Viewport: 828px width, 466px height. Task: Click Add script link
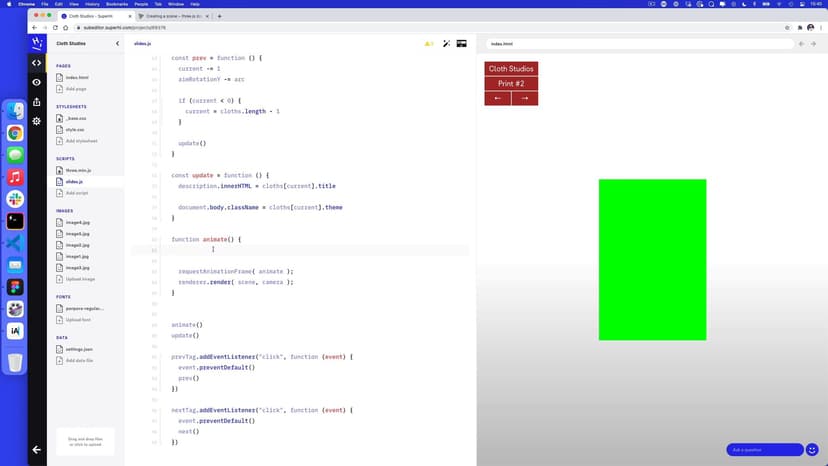pos(77,193)
